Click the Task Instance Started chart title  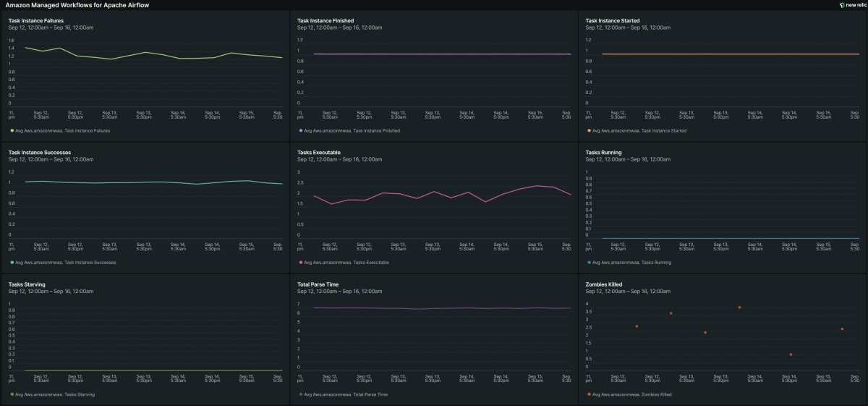coord(612,21)
